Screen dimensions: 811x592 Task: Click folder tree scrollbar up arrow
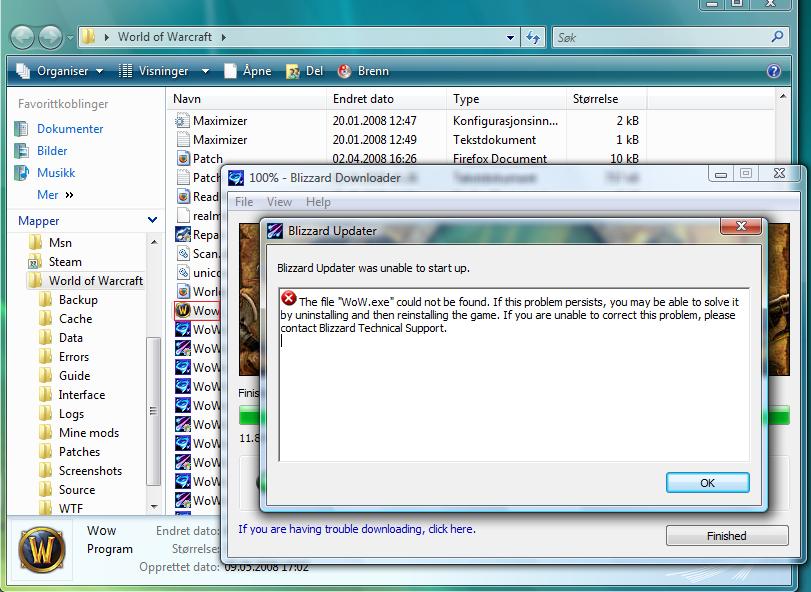[x=154, y=242]
